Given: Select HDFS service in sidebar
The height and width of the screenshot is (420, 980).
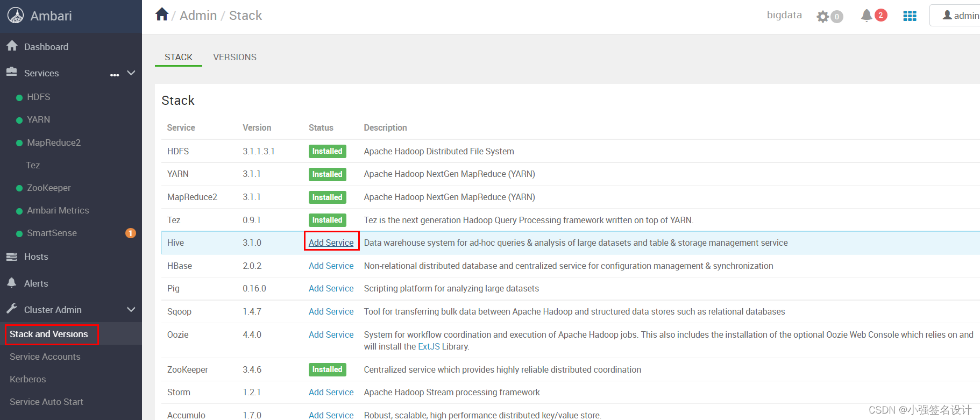Looking at the screenshot, I should (x=39, y=97).
